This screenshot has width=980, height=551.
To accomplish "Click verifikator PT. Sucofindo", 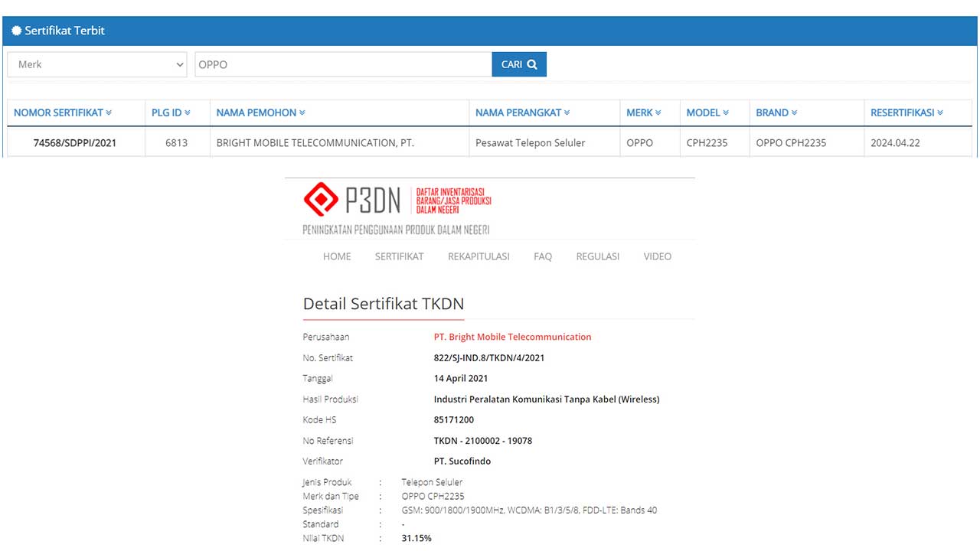I will [462, 461].
